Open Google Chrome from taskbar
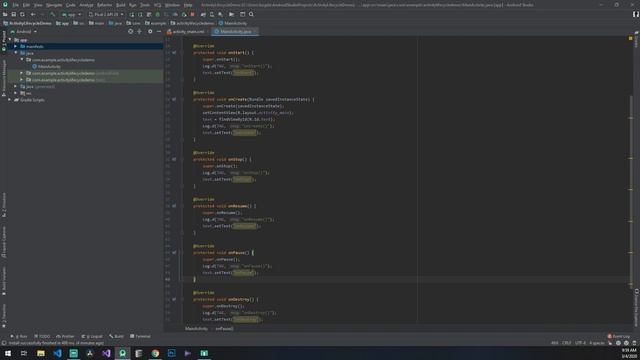The height and width of the screenshot is (360, 640). click(155, 353)
